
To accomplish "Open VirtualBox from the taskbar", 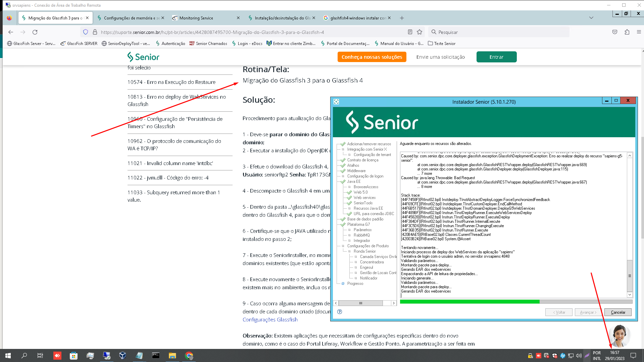I will click(x=122, y=356).
